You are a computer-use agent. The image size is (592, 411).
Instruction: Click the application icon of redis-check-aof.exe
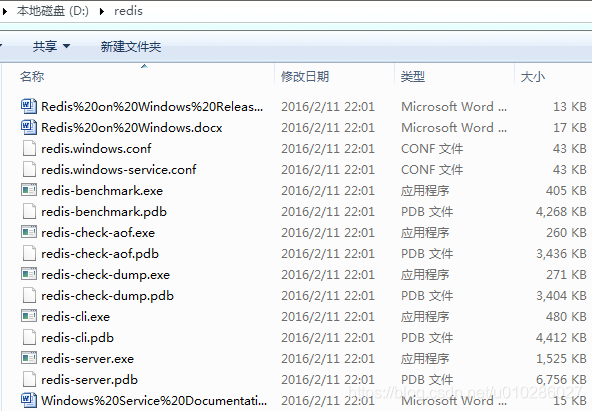tap(29, 232)
